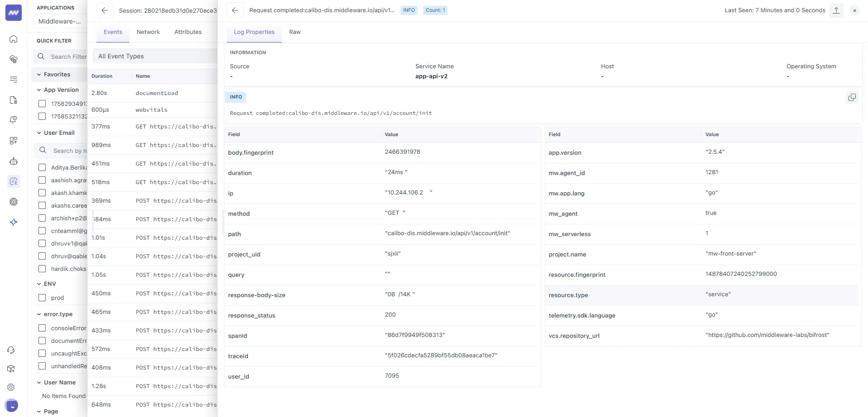Select the uncaughtException error type checkbox
Image resolution: width=868 pixels, height=417 pixels.
(42, 353)
